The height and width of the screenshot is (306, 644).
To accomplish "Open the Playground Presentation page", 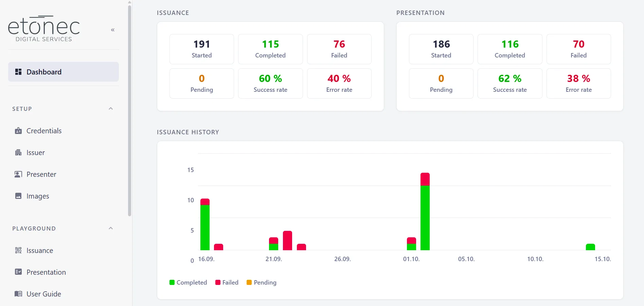I will click(64, 272).
